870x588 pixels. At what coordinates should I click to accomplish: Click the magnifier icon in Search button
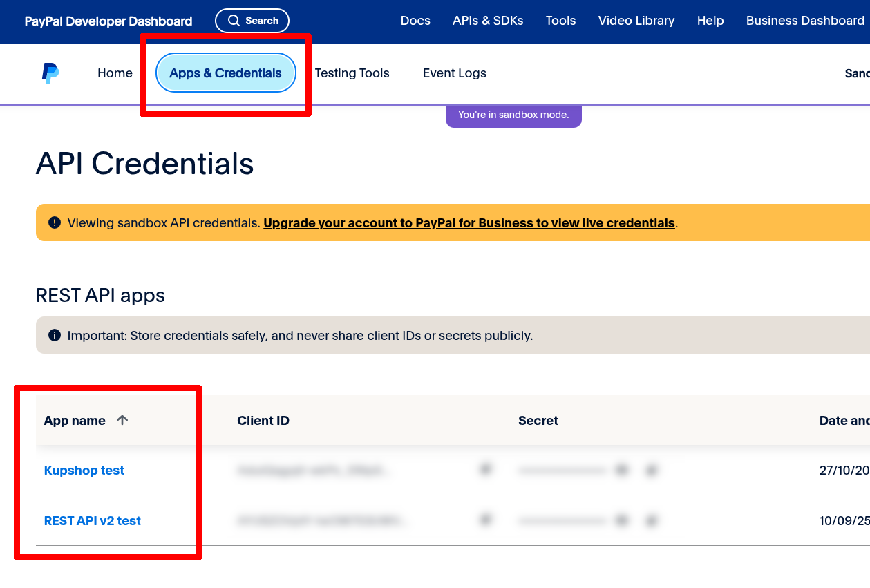point(234,21)
